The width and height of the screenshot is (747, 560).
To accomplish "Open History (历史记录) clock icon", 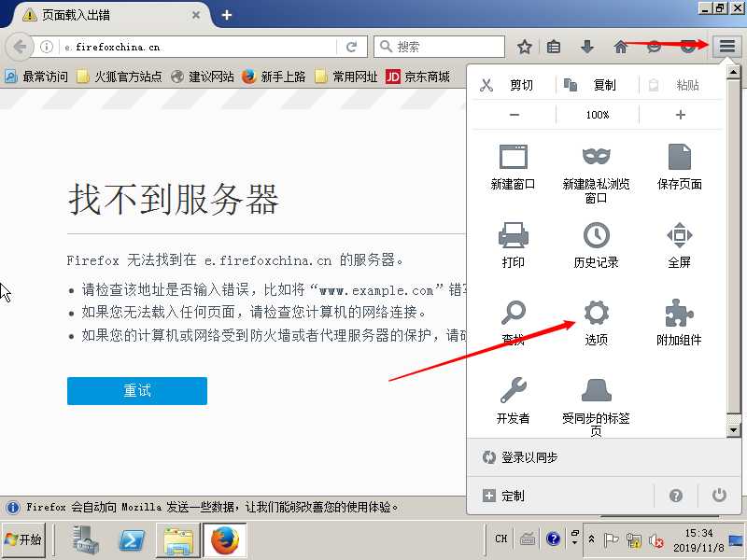I will click(x=597, y=235).
